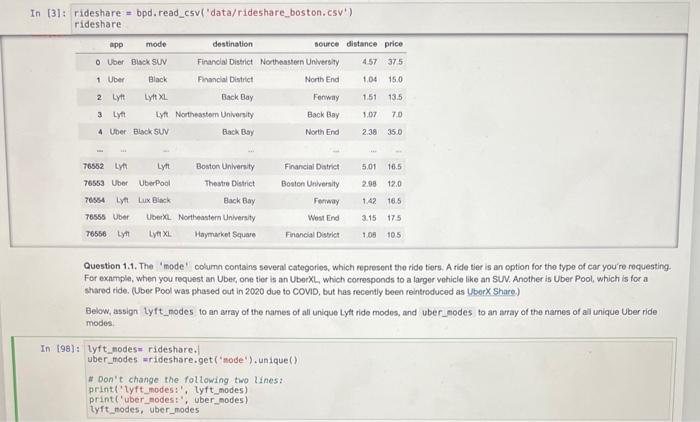Viewport: 700px width, 422px height.
Task: Select the 'source' column header
Action: (x=326, y=44)
